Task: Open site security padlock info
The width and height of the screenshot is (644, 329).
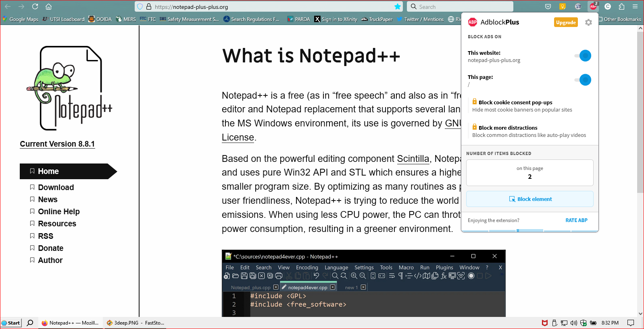Action: coord(149,6)
